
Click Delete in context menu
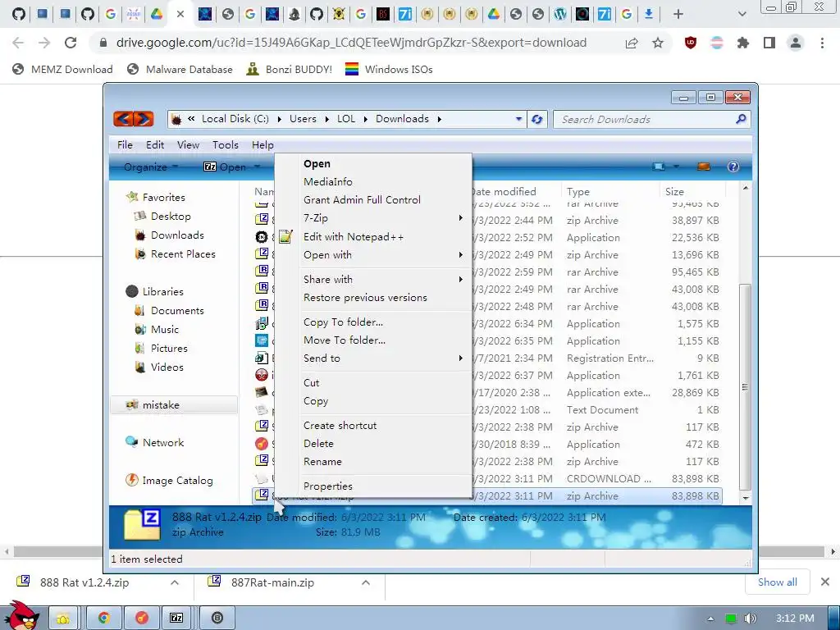(318, 444)
